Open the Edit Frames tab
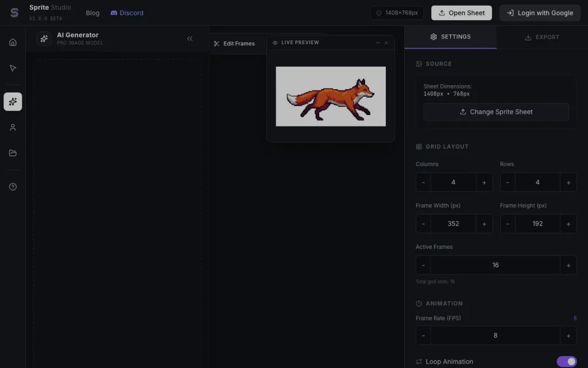The height and width of the screenshot is (368, 588). coord(234,44)
